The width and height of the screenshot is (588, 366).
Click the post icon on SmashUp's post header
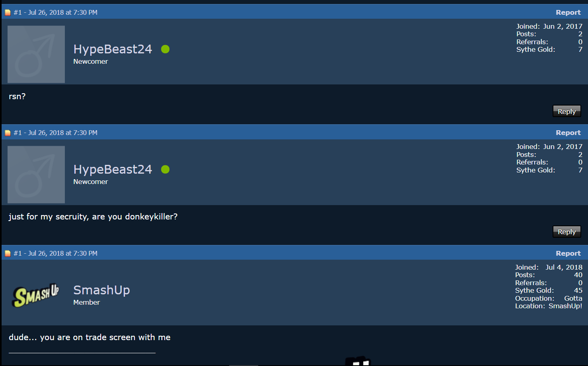point(8,253)
